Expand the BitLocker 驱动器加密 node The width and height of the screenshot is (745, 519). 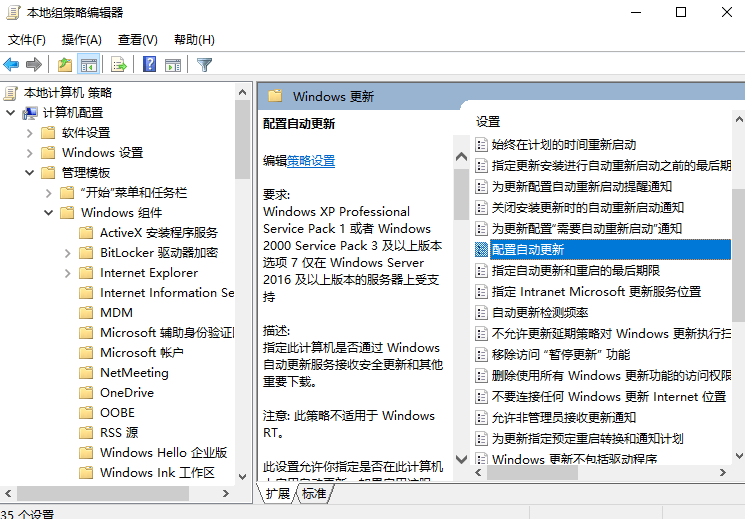(67, 253)
